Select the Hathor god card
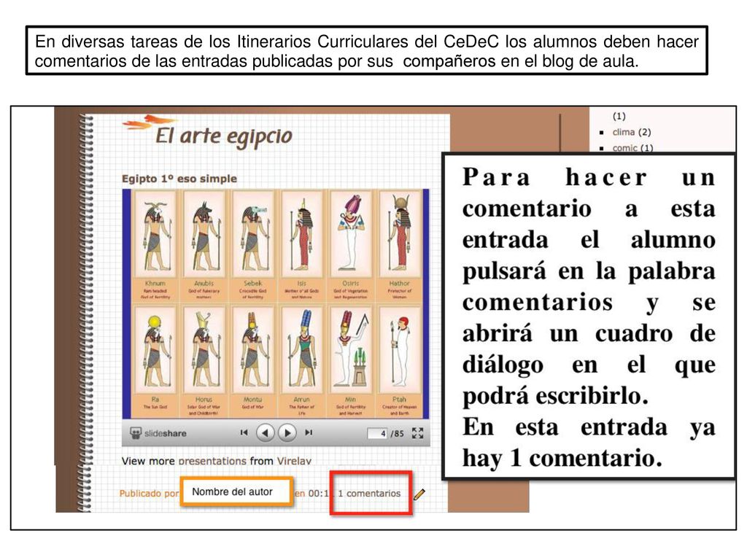The image size is (747, 560). 399,246
